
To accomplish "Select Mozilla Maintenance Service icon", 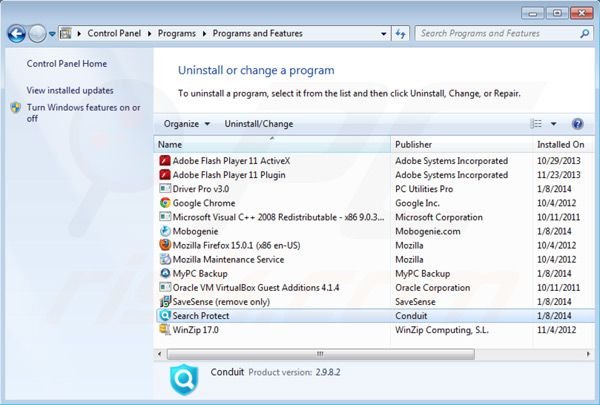I will 165,259.
